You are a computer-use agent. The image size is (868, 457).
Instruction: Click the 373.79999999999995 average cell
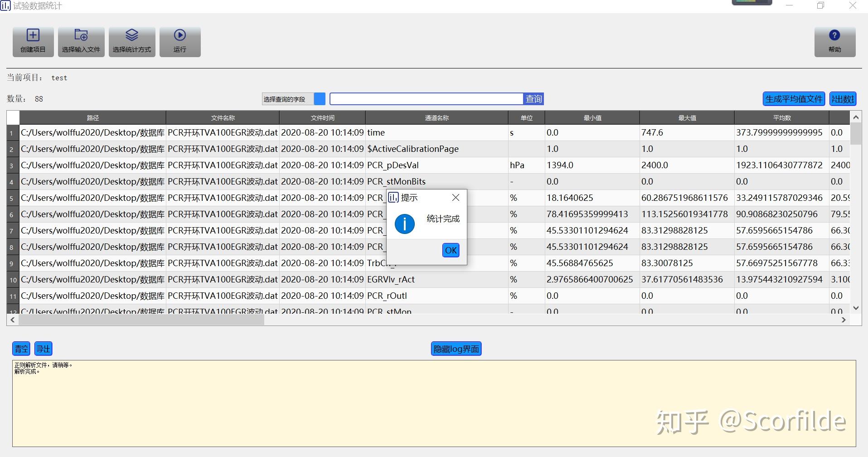782,133
